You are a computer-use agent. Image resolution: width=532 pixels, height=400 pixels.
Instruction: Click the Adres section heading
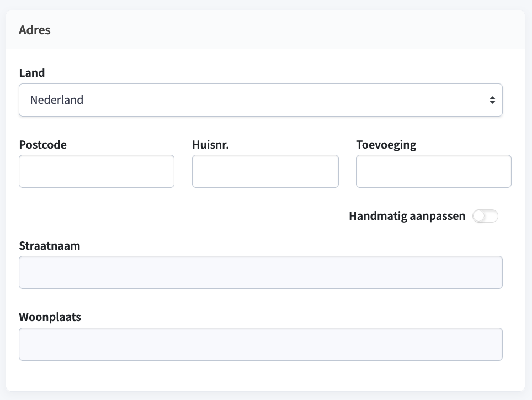point(35,30)
